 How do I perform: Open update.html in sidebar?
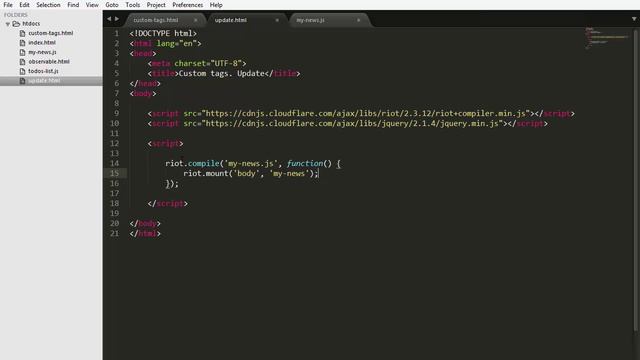coord(44,81)
